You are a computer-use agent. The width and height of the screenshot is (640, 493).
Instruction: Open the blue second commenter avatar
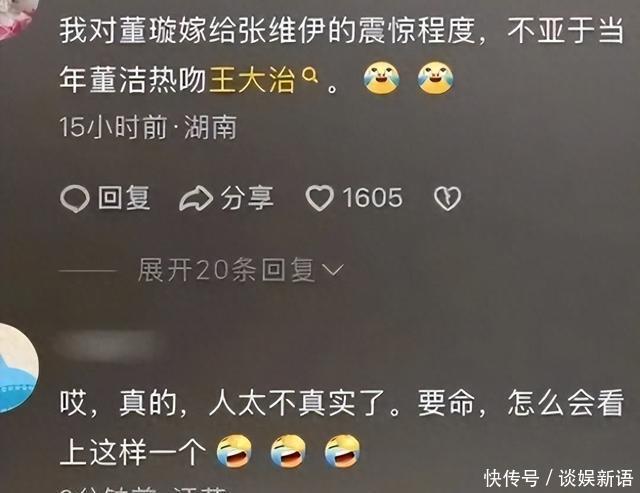tap(16, 367)
